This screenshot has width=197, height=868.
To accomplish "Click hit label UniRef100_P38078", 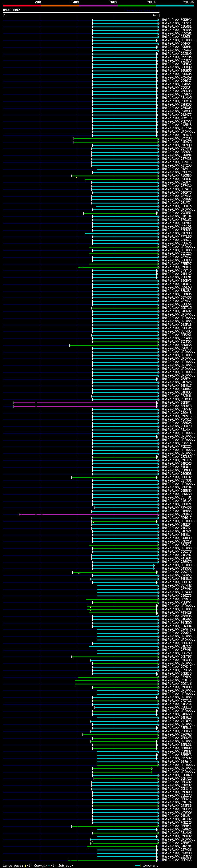I will click(177, 426).
